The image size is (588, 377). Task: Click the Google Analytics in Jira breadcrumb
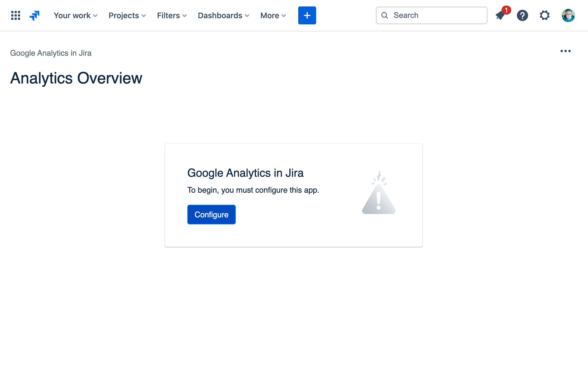click(51, 53)
